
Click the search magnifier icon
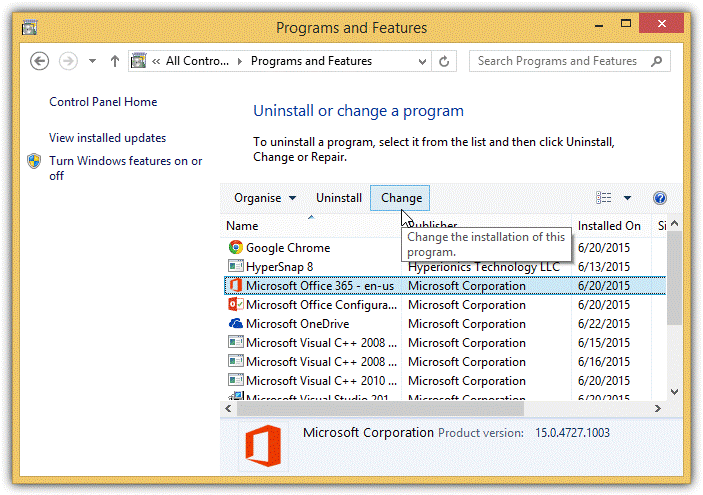(657, 61)
